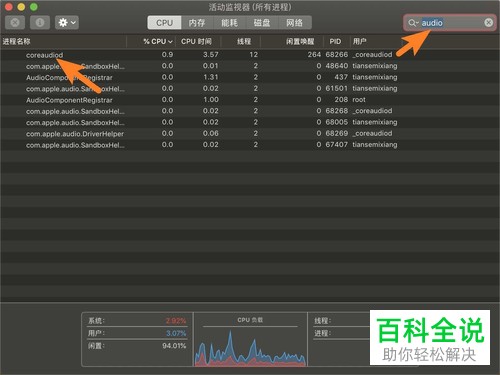Viewport: 500px width, 375px height.
Task: Select AudioComponentRegistrar with PID 437
Action: [x=250, y=77]
